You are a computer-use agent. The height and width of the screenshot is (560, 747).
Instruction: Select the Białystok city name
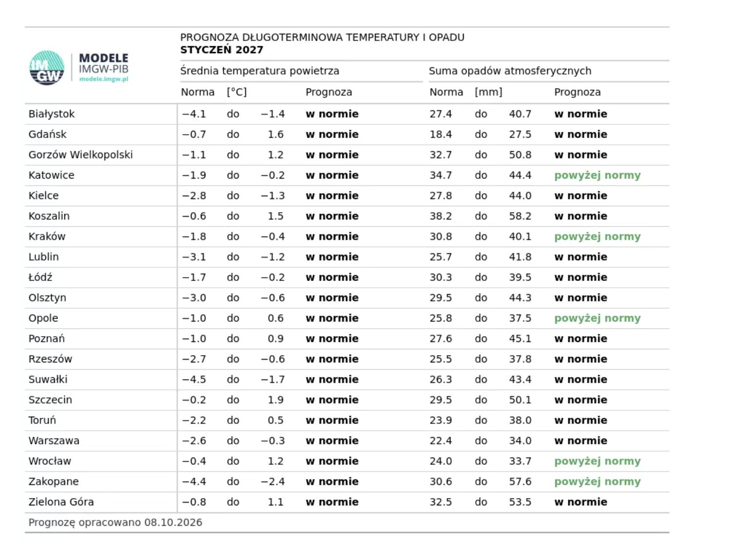52,114
